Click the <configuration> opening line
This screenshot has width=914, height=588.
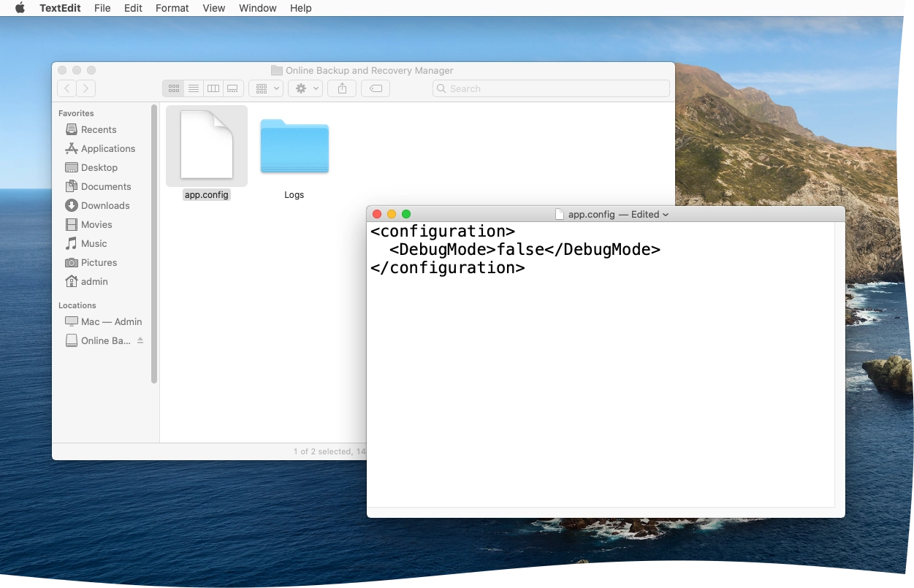[x=443, y=232]
